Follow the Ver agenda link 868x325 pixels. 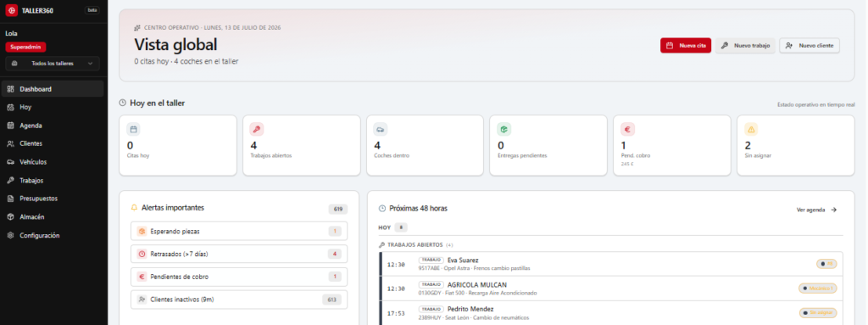coord(816,210)
